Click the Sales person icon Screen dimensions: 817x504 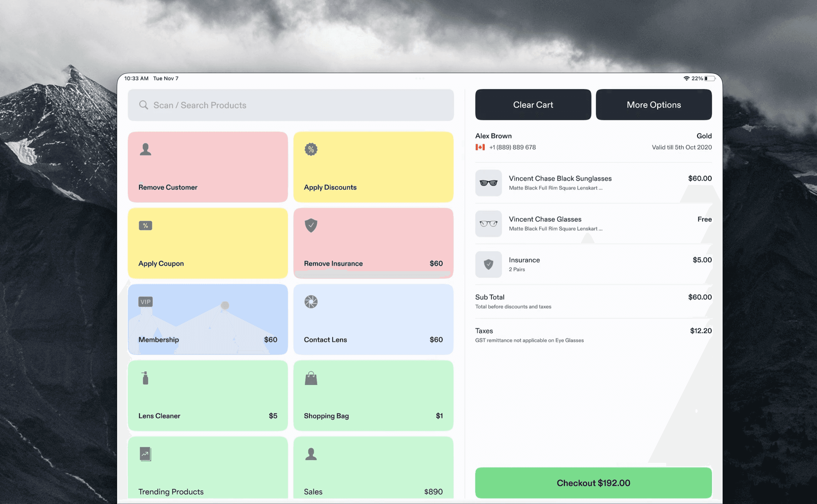(311, 454)
